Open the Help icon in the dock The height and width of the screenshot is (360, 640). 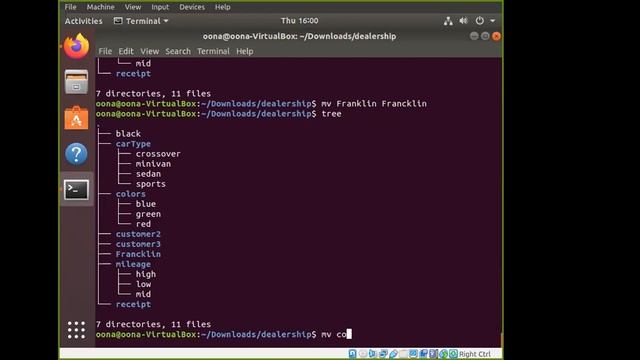click(76, 154)
